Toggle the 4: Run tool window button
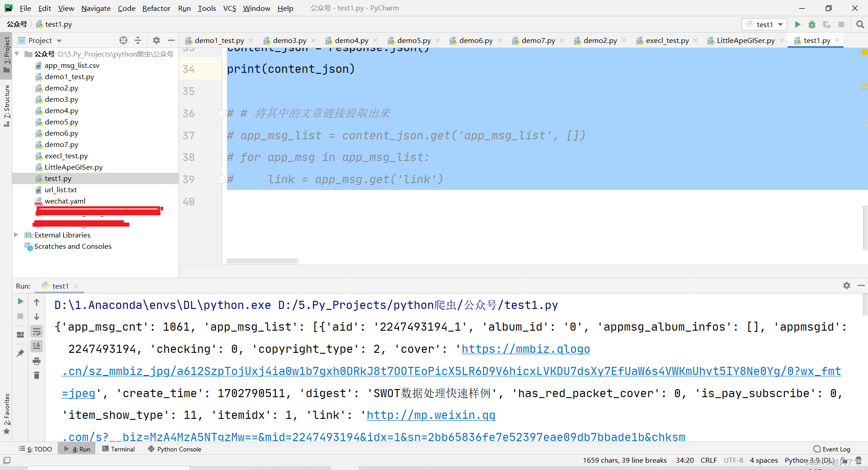The height and width of the screenshot is (470, 868). click(77, 449)
